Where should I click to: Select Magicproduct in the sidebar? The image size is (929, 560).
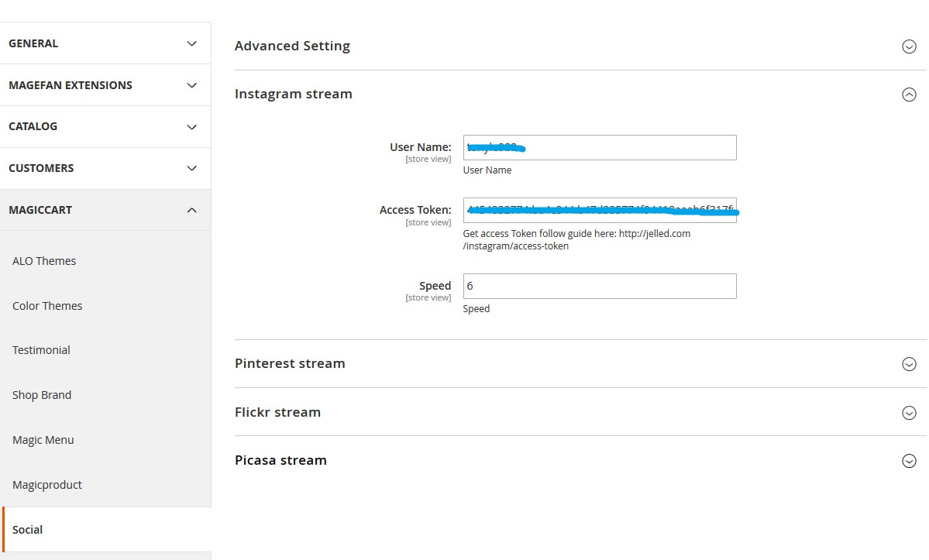coord(47,485)
